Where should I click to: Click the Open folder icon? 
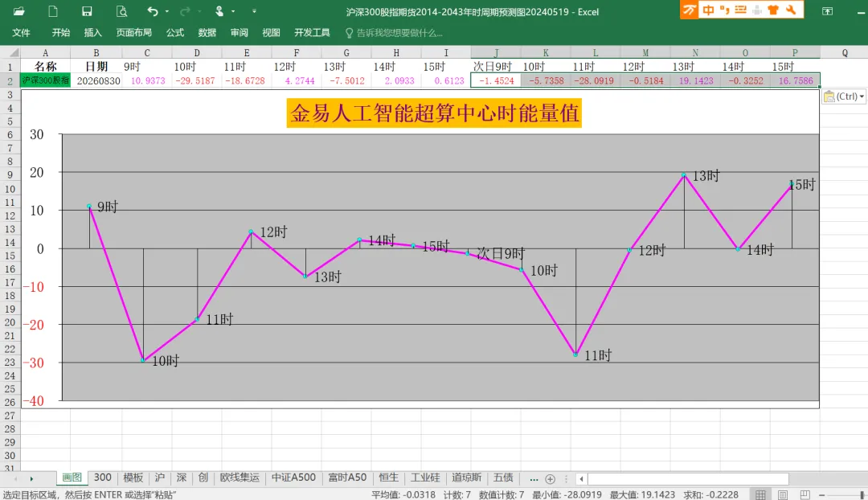coord(18,11)
